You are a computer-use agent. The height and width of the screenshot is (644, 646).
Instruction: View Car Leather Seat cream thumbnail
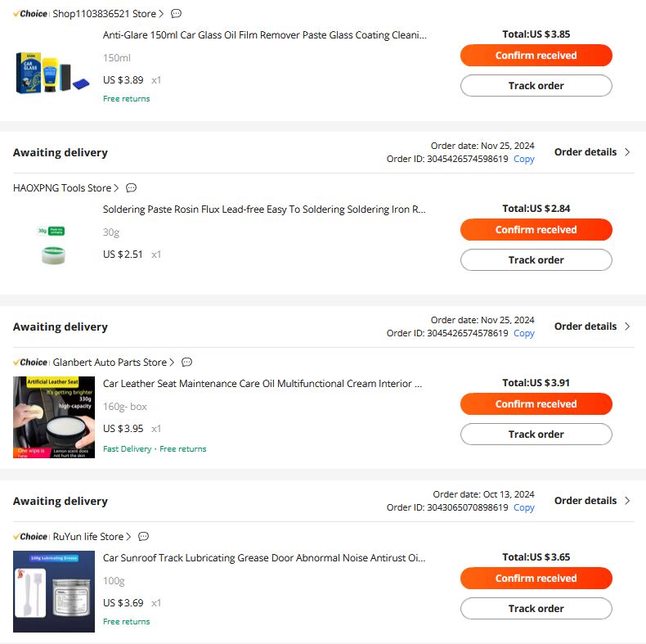[54, 417]
